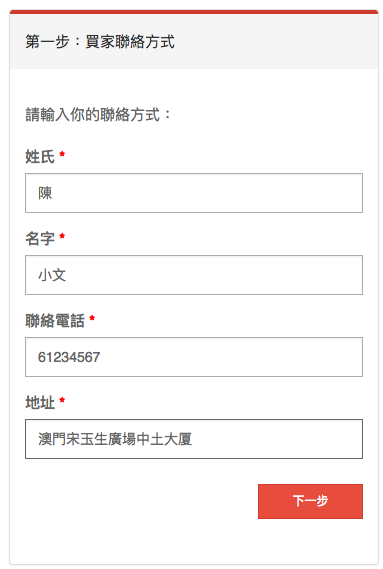Click the 姓氏 field label
The image size is (383, 569).
(x=40, y=157)
